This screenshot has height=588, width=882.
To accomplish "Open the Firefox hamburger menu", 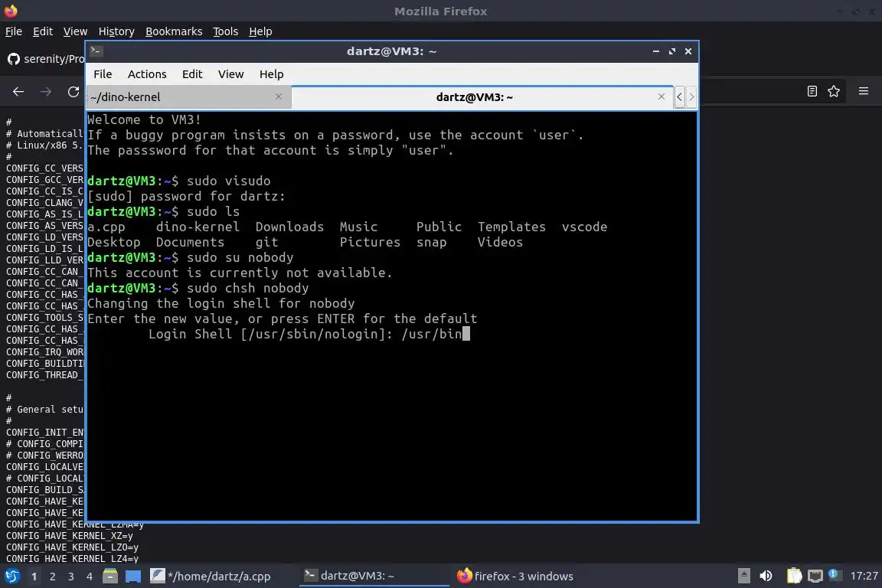I will coord(864,91).
